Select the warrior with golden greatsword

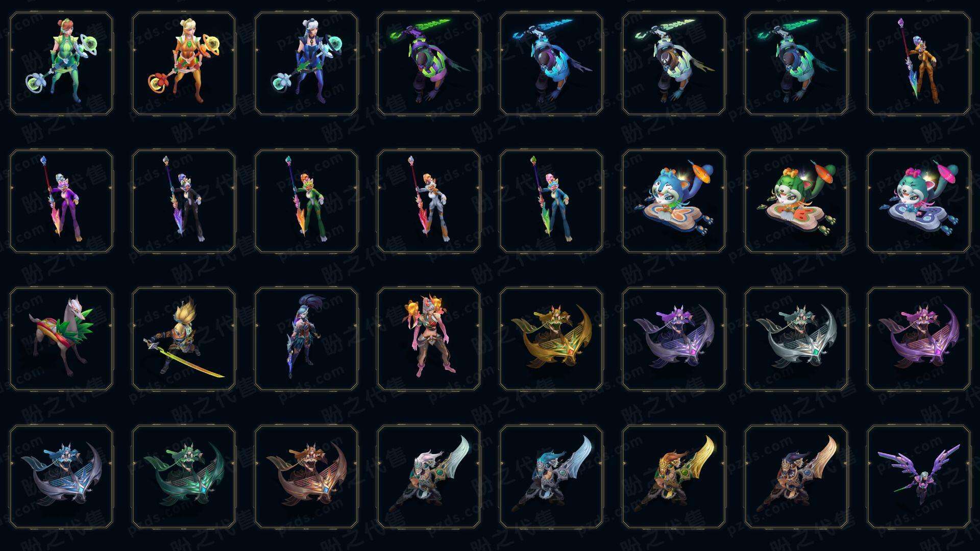674,477
